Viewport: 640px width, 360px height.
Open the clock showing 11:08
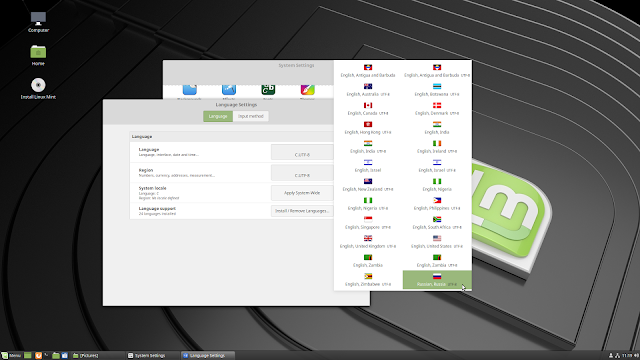point(627,356)
